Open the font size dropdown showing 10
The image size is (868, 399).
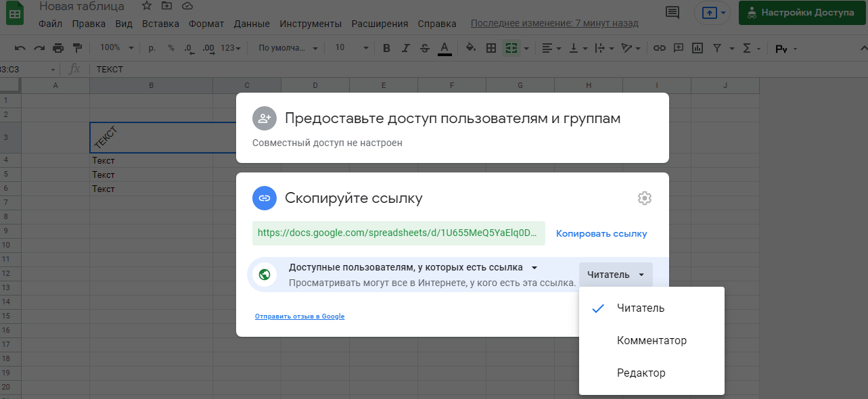(x=351, y=48)
